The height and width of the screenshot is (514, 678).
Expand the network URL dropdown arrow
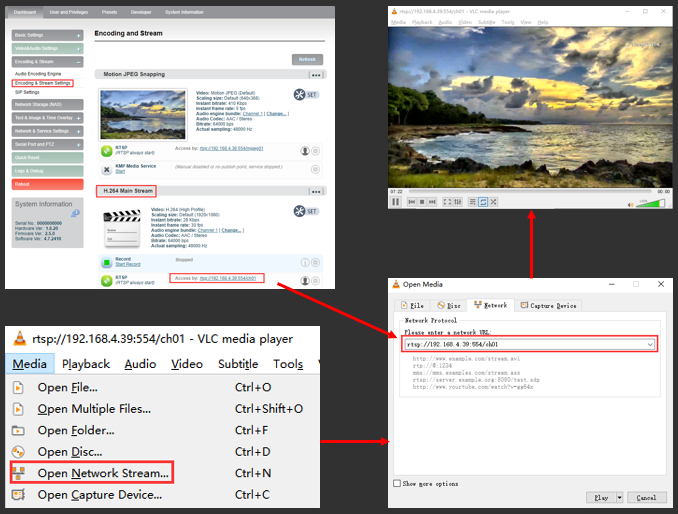point(650,345)
